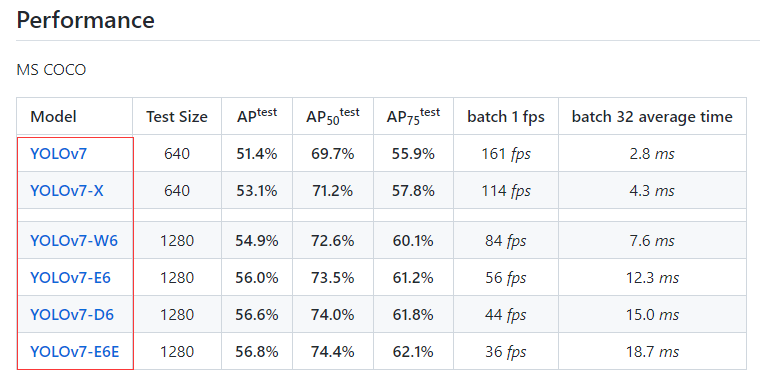Viewport: 760px width, 381px height.
Task: Click the Performance heading
Action: pyautogui.click(x=85, y=20)
